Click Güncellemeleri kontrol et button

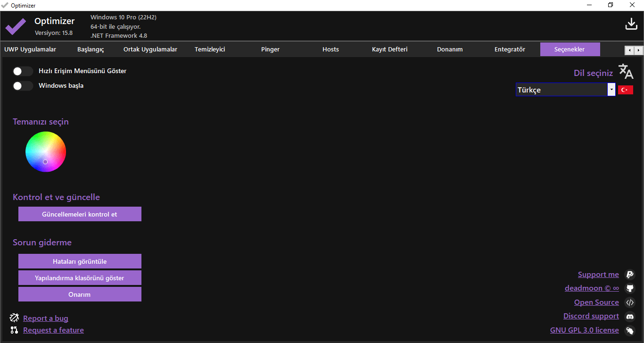pos(80,214)
